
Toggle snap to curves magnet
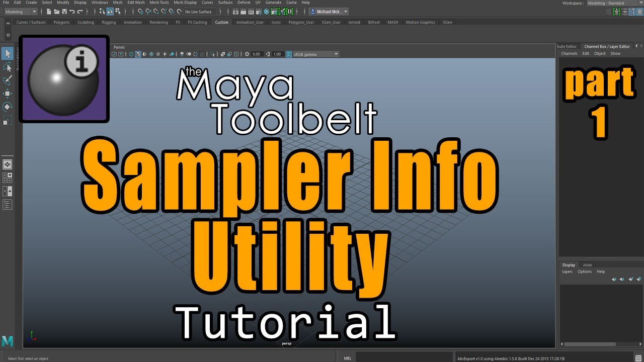(x=148, y=12)
